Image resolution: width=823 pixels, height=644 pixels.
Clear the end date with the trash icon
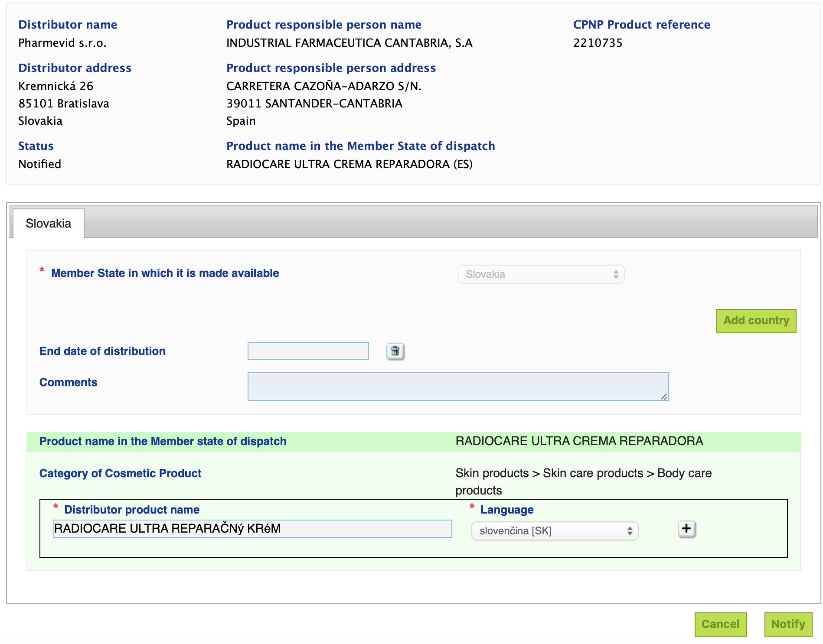pos(395,351)
